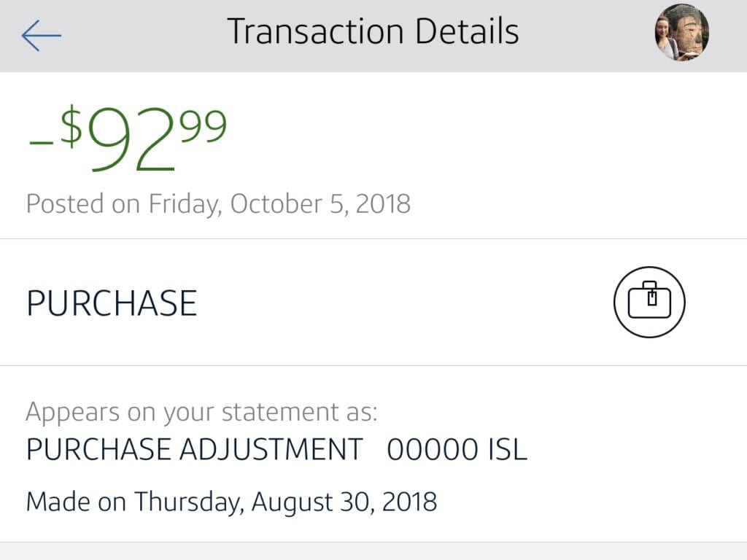Click 'Appears on your statement as:' label
This screenshot has height=560, width=747.
202,413
